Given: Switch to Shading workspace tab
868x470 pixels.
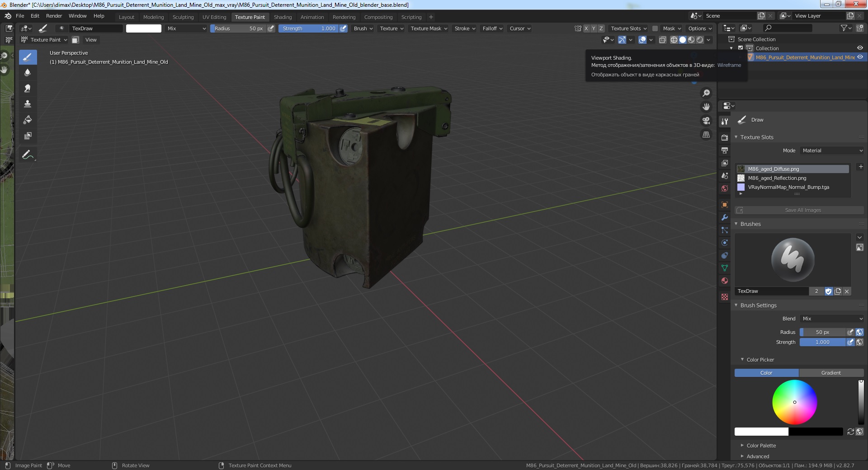Looking at the screenshot, I should (283, 17).
